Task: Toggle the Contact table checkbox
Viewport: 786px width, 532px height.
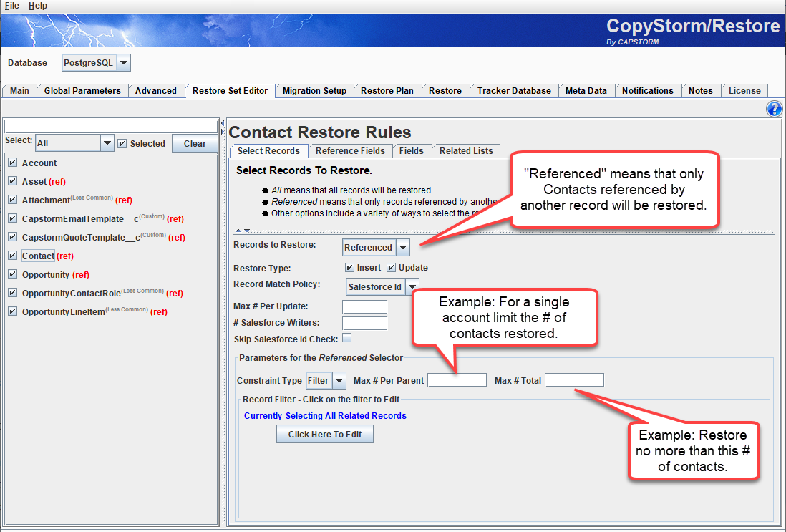Action: click(x=13, y=255)
